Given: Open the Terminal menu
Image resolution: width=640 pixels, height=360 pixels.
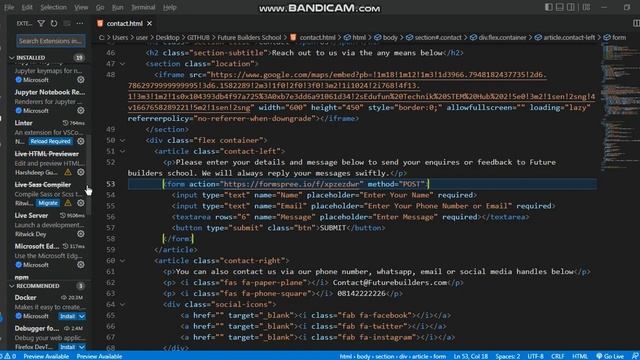Looking at the screenshot, I should click(x=143, y=7).
